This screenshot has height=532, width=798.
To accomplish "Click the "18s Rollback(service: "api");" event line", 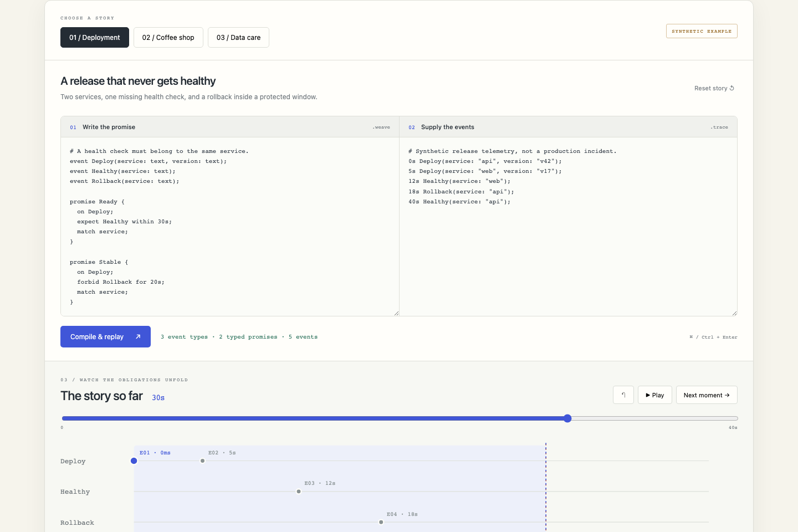I will [x=461, y=192].
